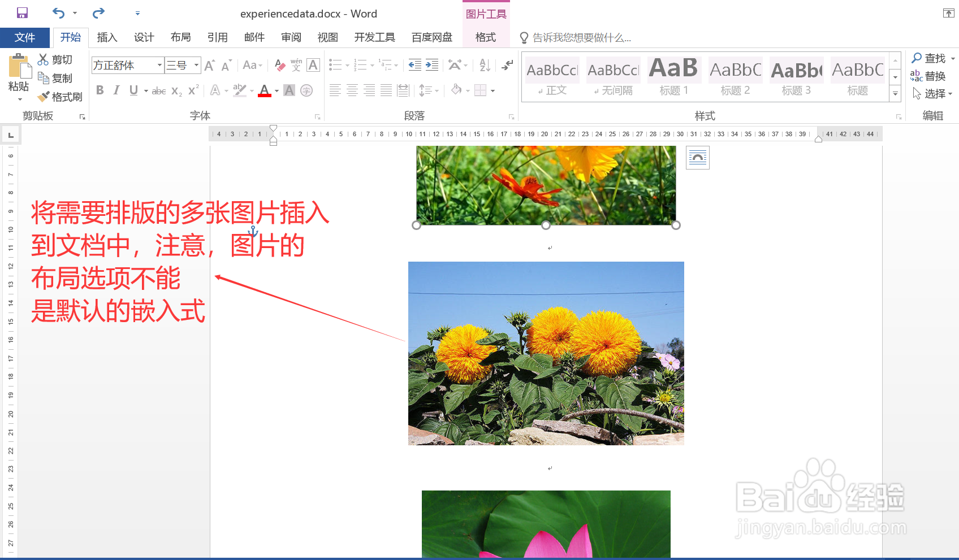959x560 pixels.
Task: Apply red font color using the swatch
Action: click(265, 90)
